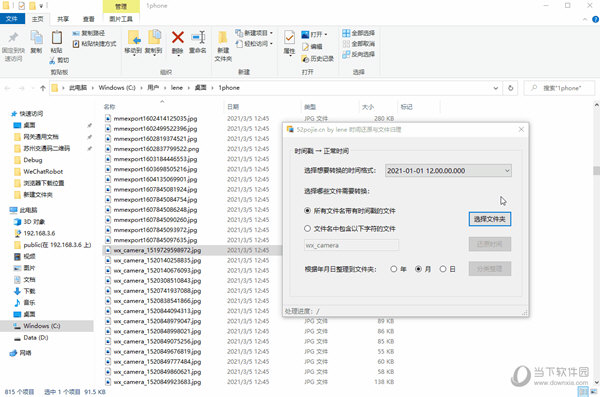Click 全部取消 (select none) in ribbon
The image size is (600, 397).
point(359,44)
